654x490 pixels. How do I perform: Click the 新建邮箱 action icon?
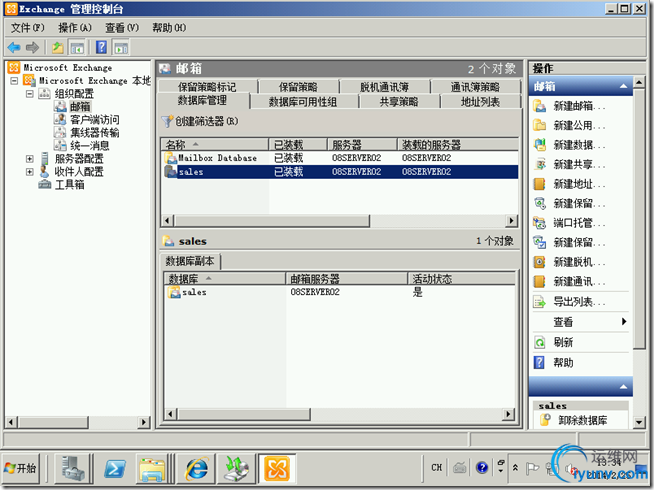(x=540, y=106)
